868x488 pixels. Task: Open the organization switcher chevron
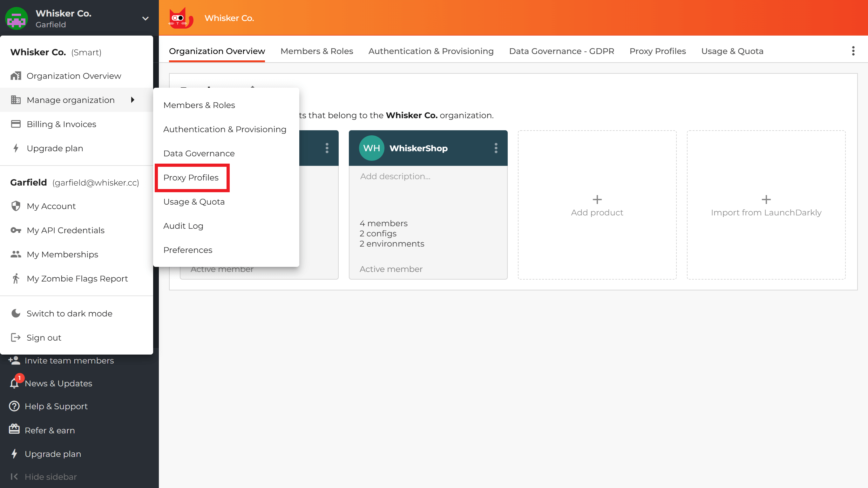(x=145, y=18)
